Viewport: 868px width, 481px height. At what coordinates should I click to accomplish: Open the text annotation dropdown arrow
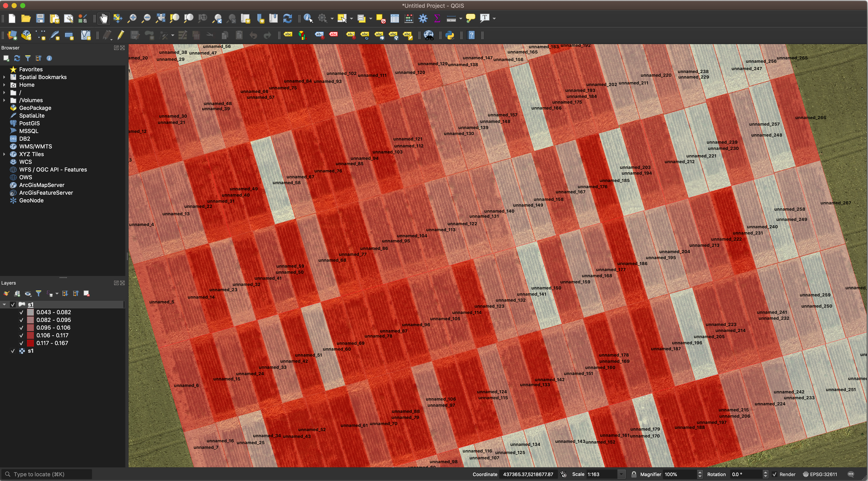point(494,18)
